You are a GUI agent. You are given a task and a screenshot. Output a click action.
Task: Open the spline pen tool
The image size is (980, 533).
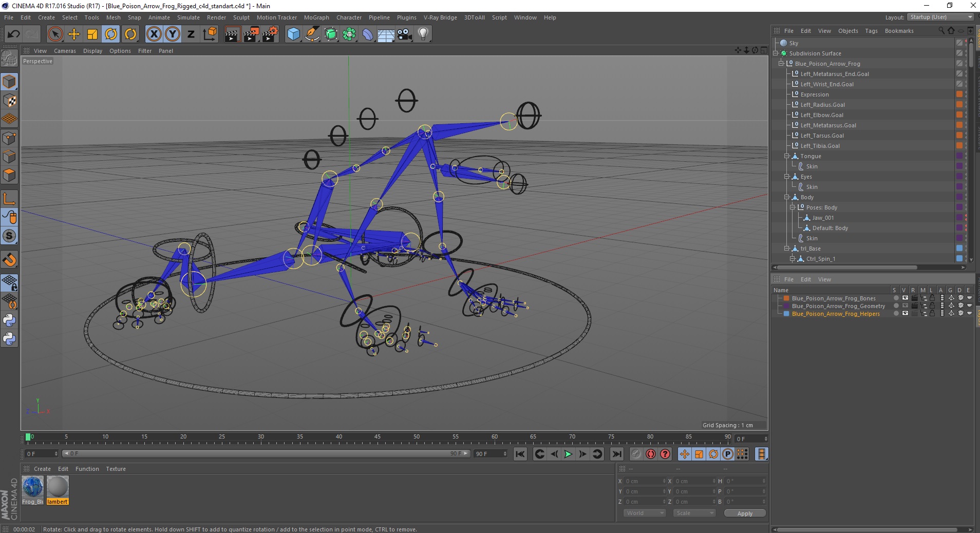312,34
